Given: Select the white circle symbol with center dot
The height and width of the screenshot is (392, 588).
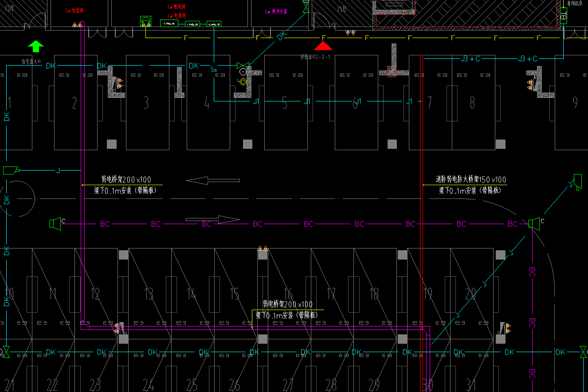Looking at the screenshot, I should point(243,72).
